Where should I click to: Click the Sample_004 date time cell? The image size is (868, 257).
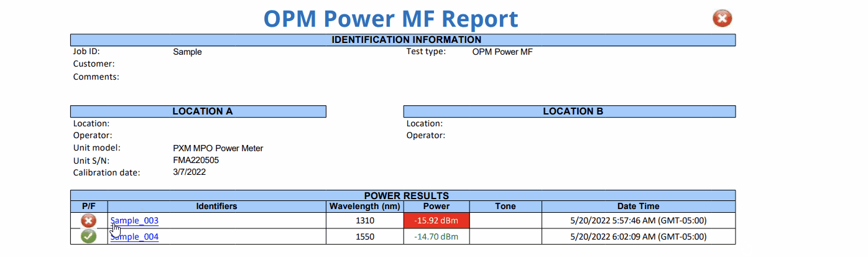click(x=638, y=236)
